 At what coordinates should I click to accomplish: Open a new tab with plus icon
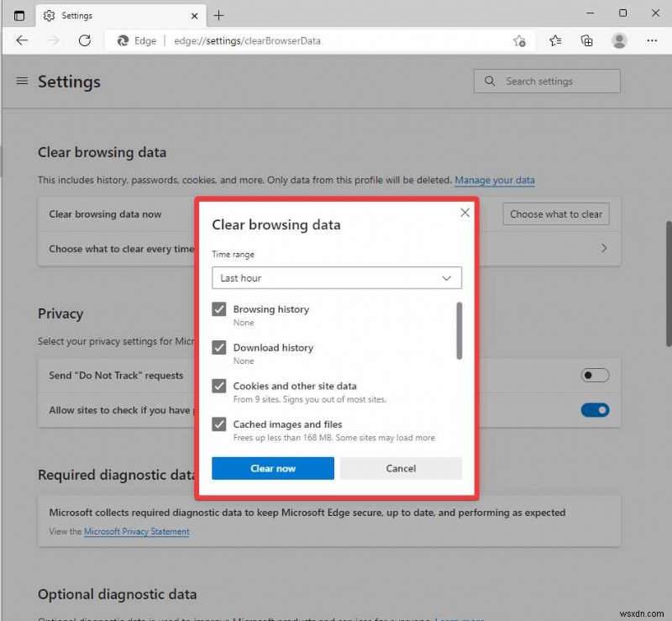[x=218, y=15]
